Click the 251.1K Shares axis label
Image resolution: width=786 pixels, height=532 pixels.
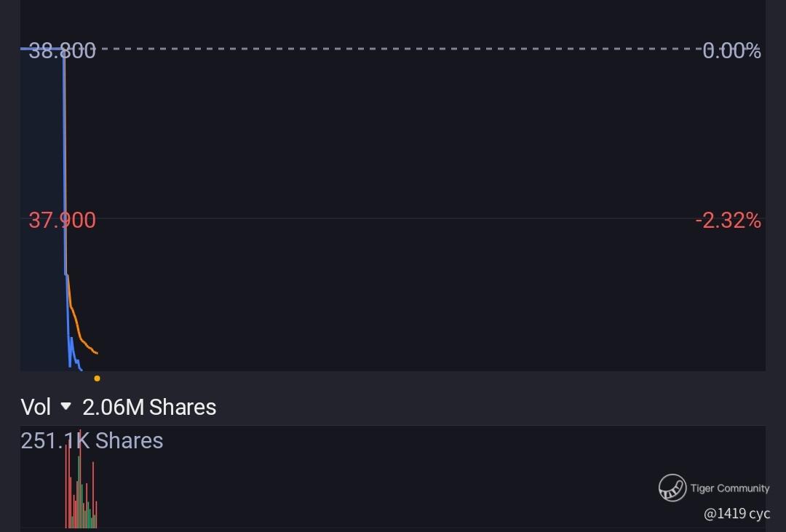coord(92,440)
